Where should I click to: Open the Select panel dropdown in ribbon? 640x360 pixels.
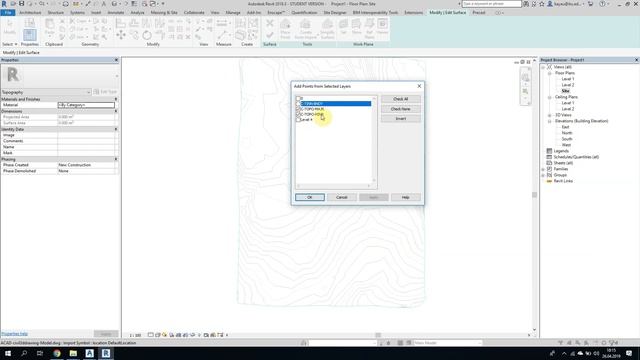point(10,44)
